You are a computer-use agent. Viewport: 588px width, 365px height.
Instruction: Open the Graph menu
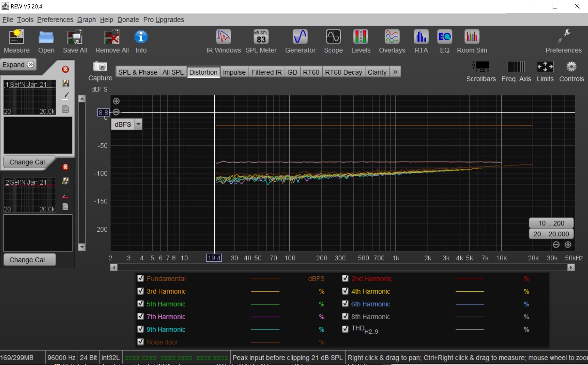click(x=86, y=19)
